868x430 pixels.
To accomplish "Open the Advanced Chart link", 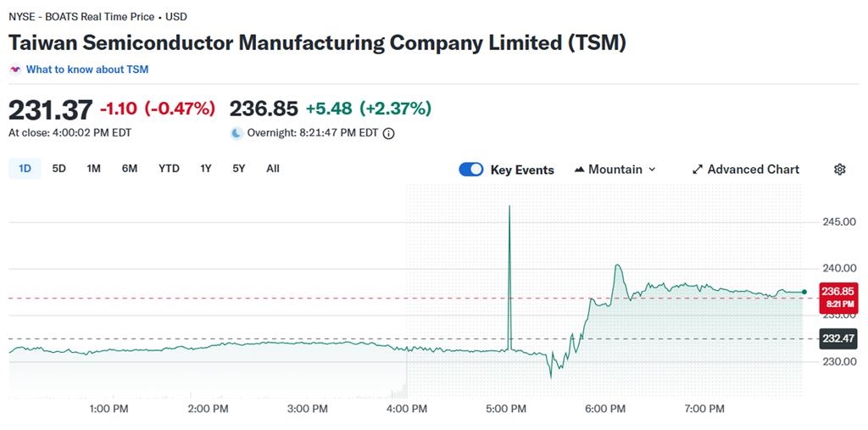I will point(753,170).
